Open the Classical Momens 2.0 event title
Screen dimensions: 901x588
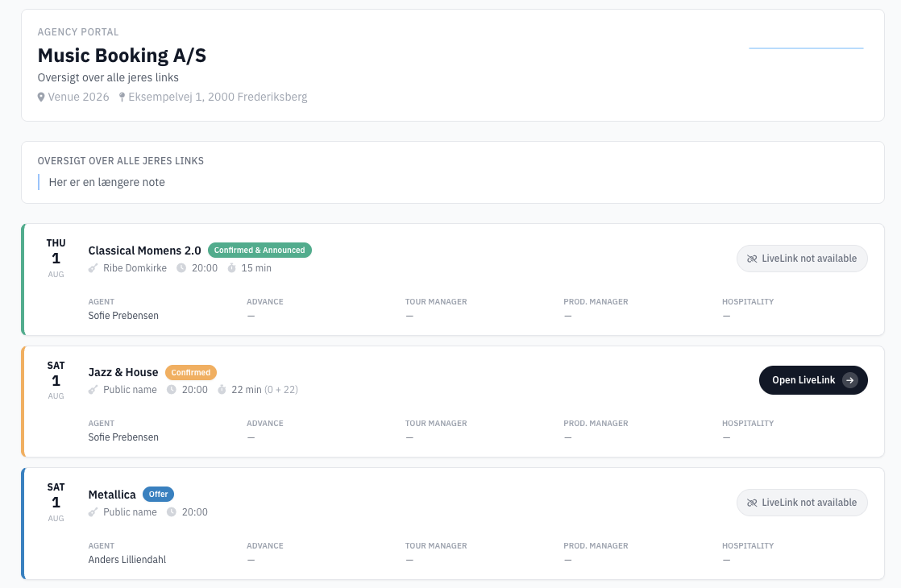pos(144,251)
